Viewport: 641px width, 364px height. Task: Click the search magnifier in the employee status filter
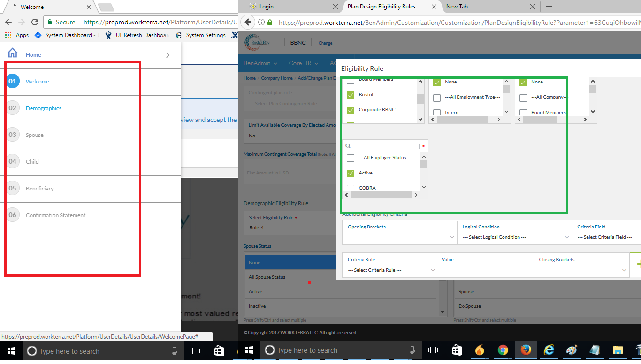(347, 145)
